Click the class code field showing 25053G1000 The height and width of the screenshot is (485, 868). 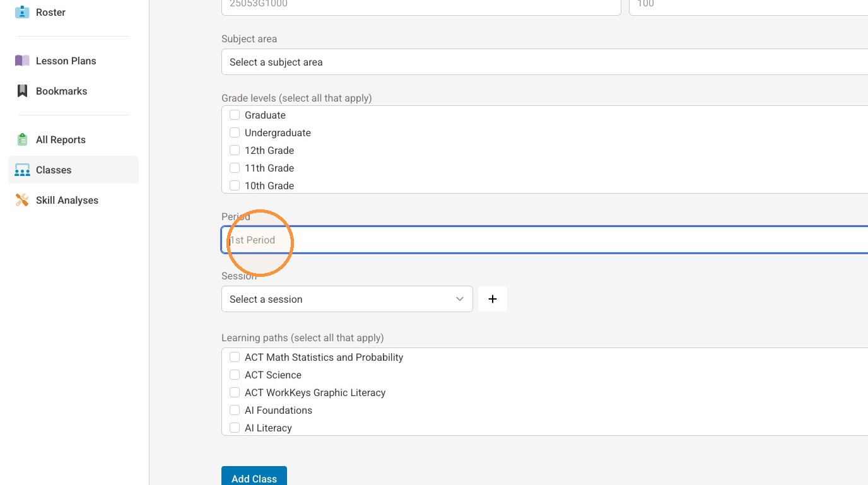click(x=421, y=6)
